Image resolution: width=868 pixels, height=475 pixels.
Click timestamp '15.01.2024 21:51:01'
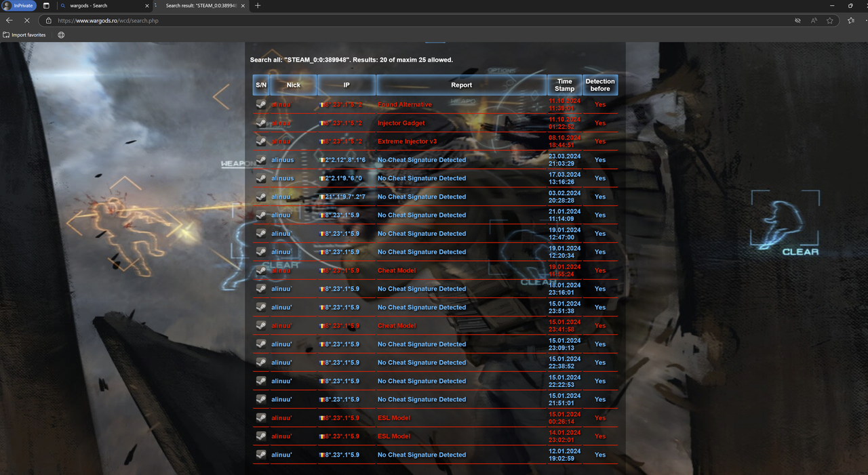pos(564,399)
